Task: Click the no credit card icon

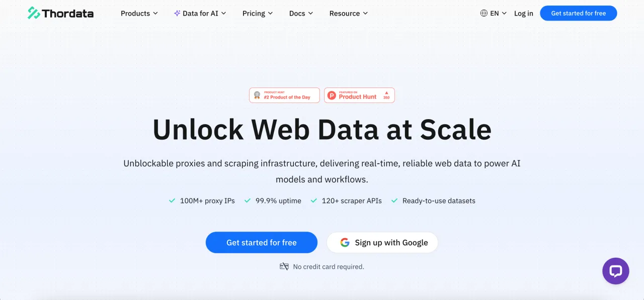Action: point(284,266)
